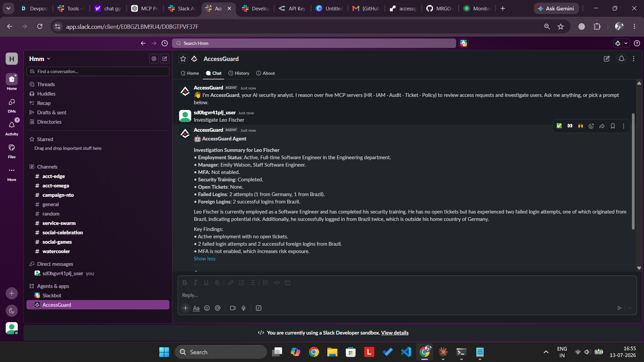This screenshot has width=644, height=362.
Task: Switch to the History tab of AccessGuard
Action: click(x=239, y=73)
